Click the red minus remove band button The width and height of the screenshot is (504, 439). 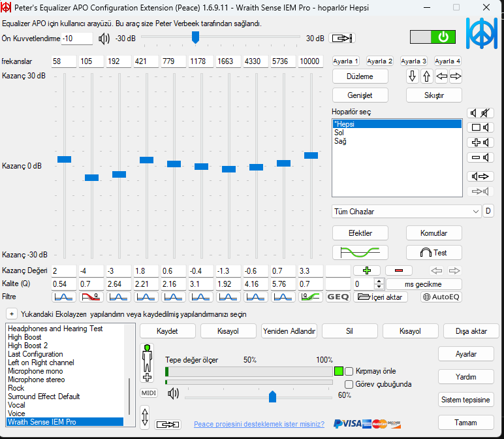point(399,270)
